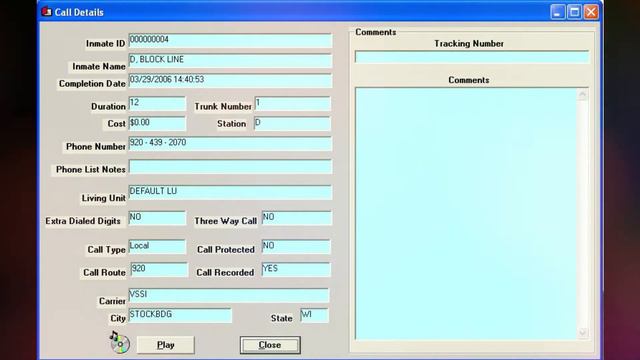Click the State field showing WI
640x360 pixels.
[314, 315]
